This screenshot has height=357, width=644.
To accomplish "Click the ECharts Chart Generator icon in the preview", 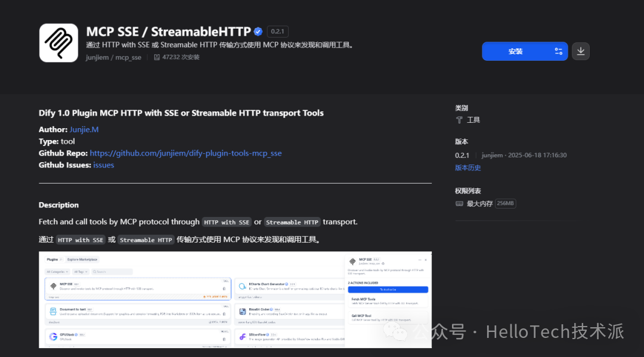I will pyautogui.click(x=242, y=285).
